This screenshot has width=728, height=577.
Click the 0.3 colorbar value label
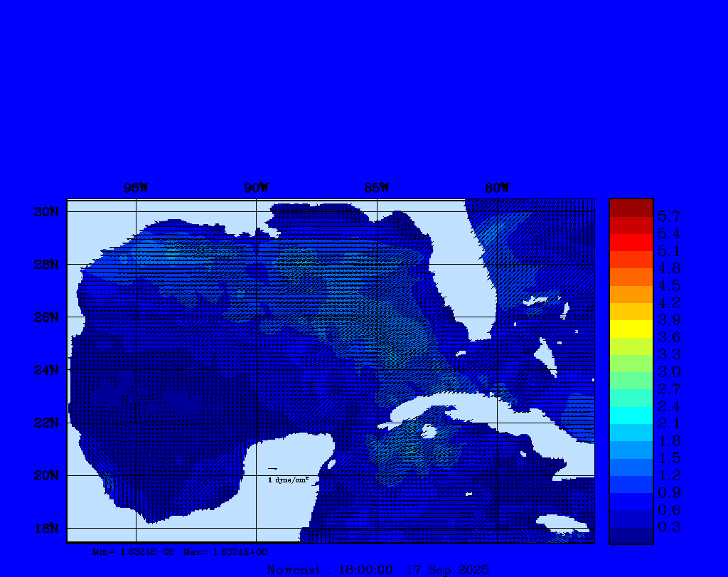click(669, 527)
